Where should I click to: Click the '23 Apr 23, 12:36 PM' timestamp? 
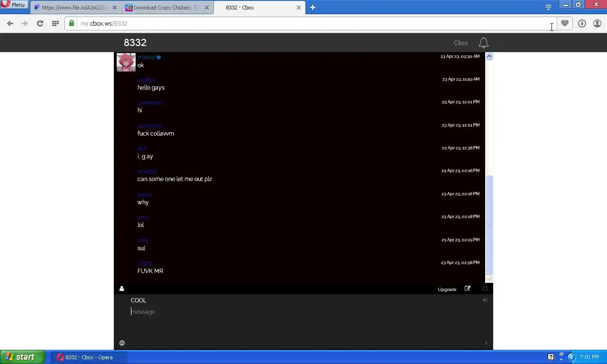click(x=460, y=148)
